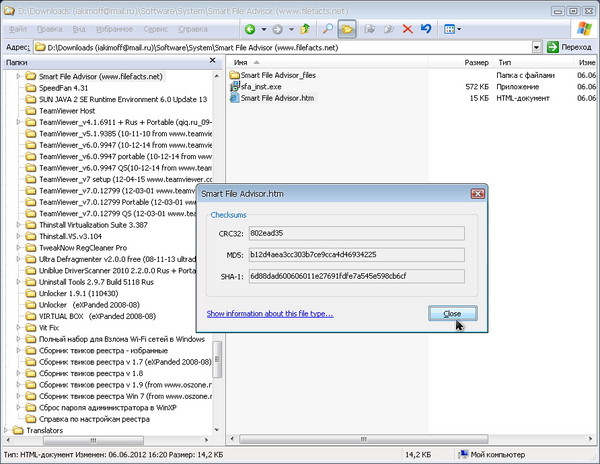Open the Search magnifier tool
The image size is (600, 464).
click(328, 29)
